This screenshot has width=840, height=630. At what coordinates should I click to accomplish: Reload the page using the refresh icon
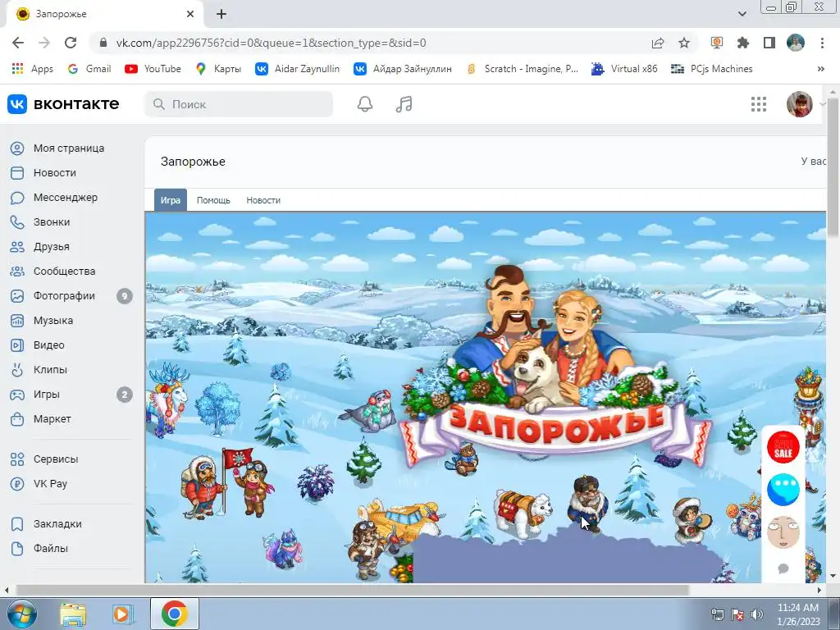click(71, 43)
